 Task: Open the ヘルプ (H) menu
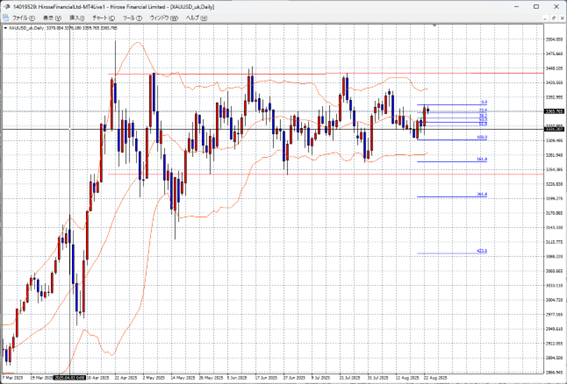[196, 18]
